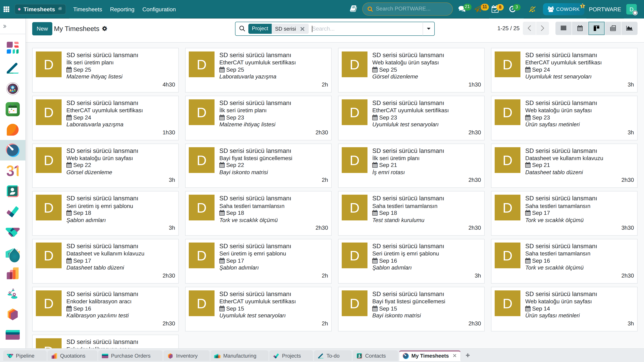Viewport: 644px width, 362px height.
Task: Open the Dashboard app in sidebar
Action: point(12,48)
